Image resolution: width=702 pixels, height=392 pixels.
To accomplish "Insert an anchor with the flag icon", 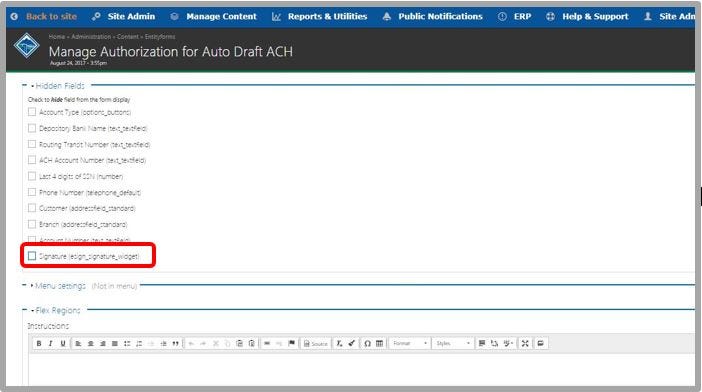I will click(291, 343).
